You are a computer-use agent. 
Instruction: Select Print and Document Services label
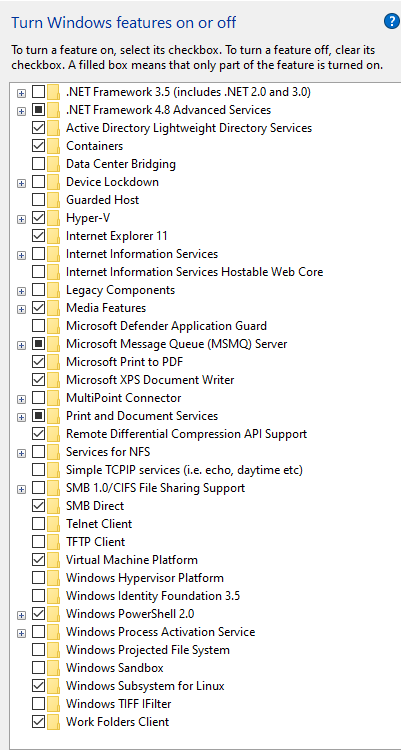pos(142,416)
